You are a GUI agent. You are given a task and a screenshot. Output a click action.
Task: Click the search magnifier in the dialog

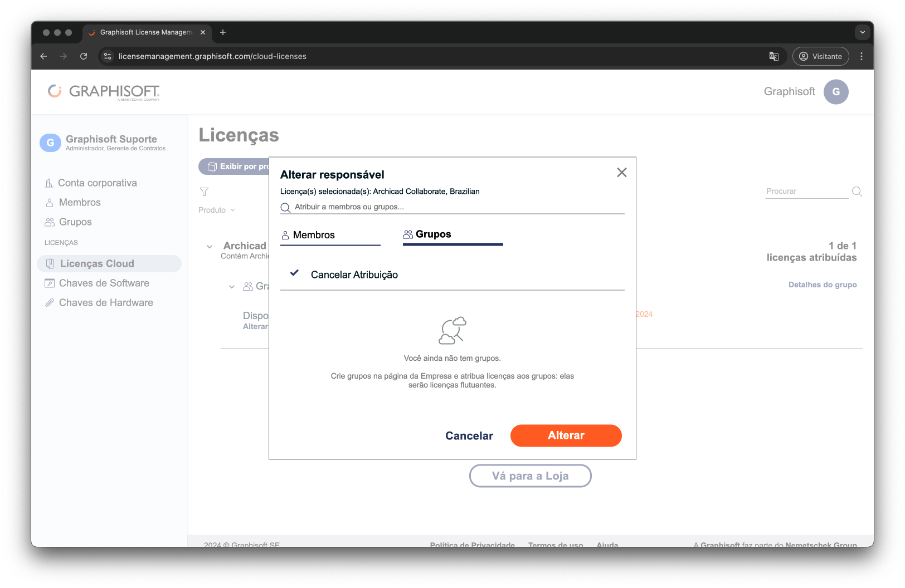click(x=285, y=208)
